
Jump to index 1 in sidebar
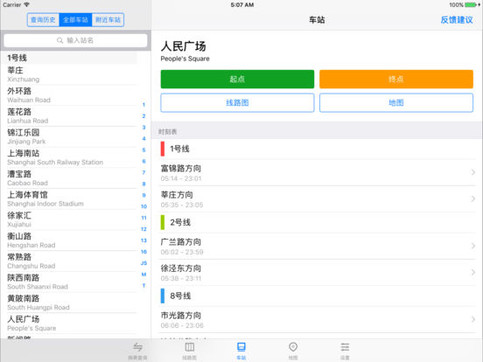click(144, 105)
